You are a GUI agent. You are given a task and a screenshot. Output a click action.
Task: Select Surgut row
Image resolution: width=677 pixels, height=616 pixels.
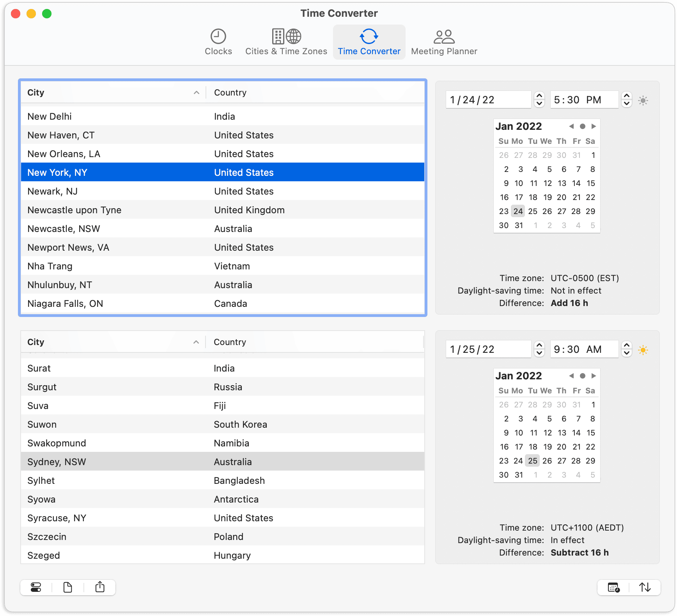pos(223,387)
